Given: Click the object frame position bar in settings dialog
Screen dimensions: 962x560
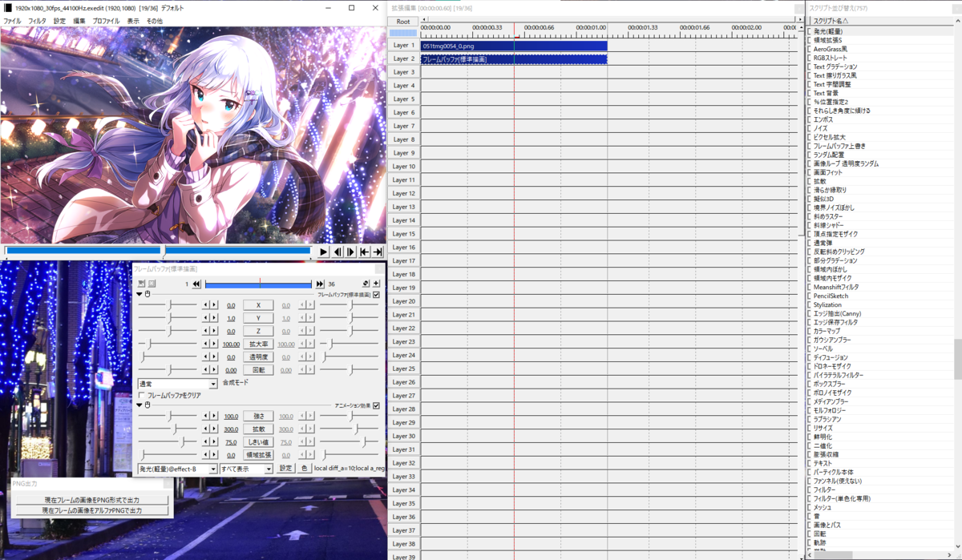Looking at the screenshot, I should tap(258, 284).
